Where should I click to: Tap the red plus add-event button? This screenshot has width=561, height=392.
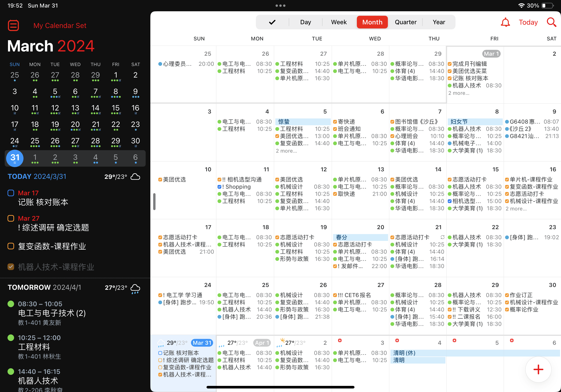(538, 369)
